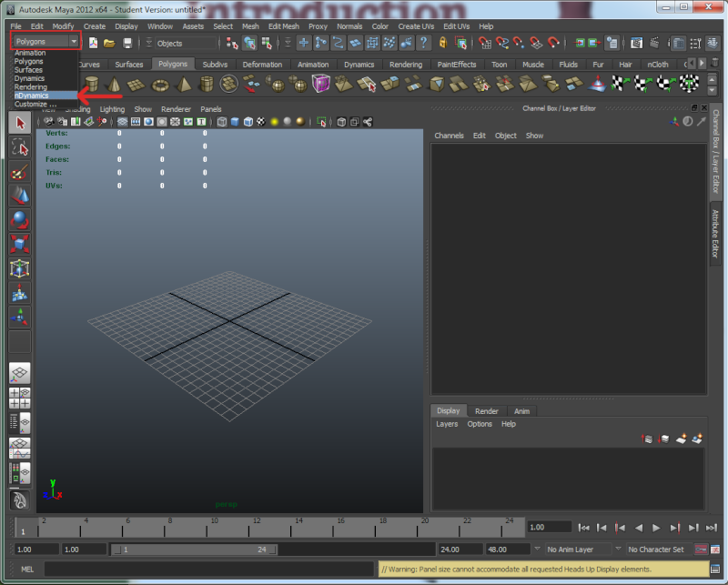Open the Objects selection mask dropdown
728x585 pixels.
tap(186, 43)
